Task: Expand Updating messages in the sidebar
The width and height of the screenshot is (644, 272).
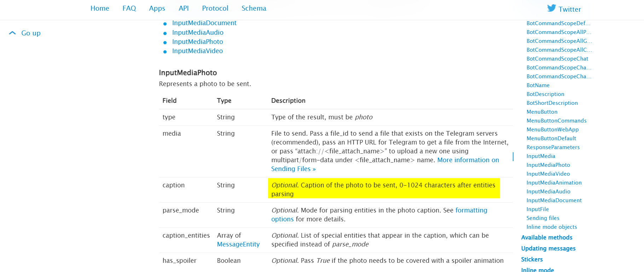Action: pos(548,249)
